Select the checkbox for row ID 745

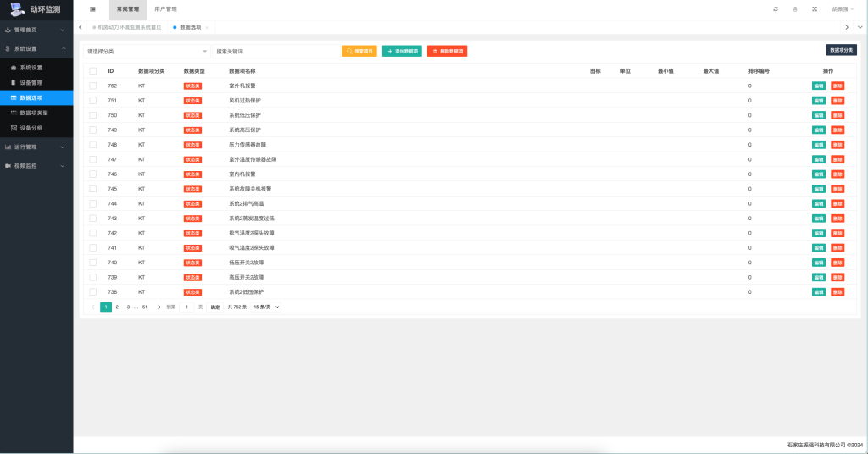tap(93, 189)
